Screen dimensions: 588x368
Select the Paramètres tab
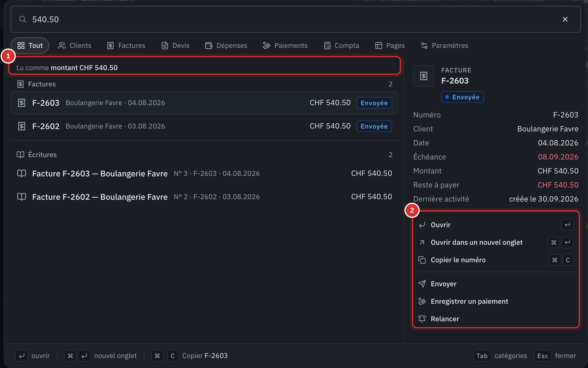point(444,46)
